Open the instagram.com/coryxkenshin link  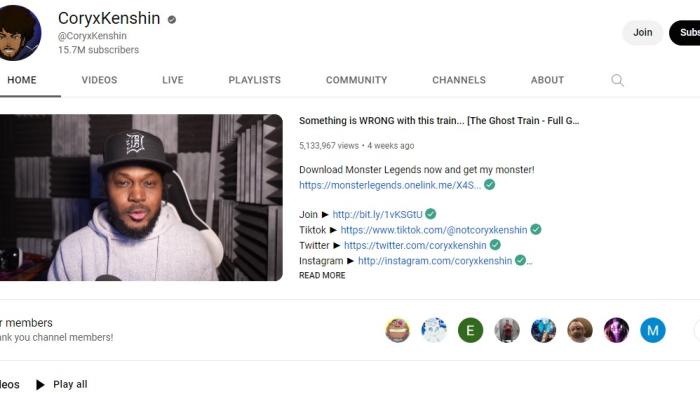click(x=435, y=261)
